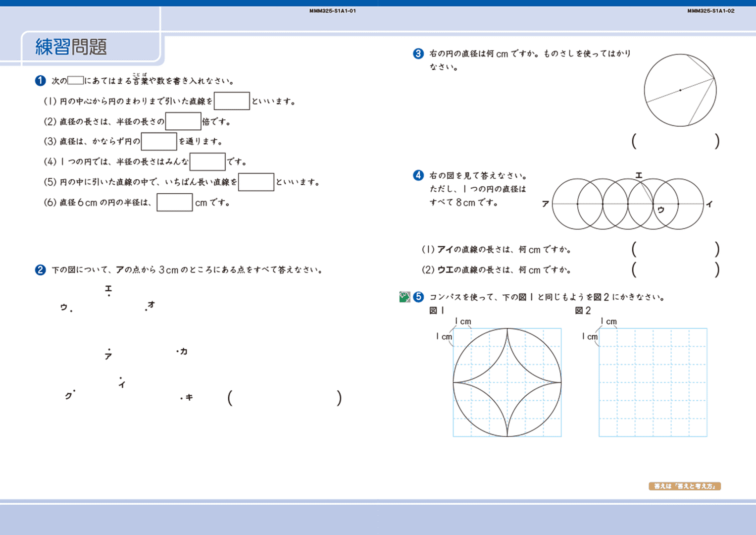
Task: Click the blue number 4 question badge
Action: [418, 175]
